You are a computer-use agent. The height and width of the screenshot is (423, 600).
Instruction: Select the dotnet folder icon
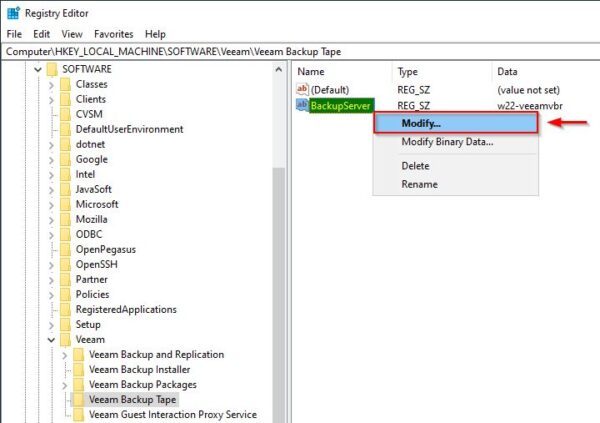click(x=65, y=144)
